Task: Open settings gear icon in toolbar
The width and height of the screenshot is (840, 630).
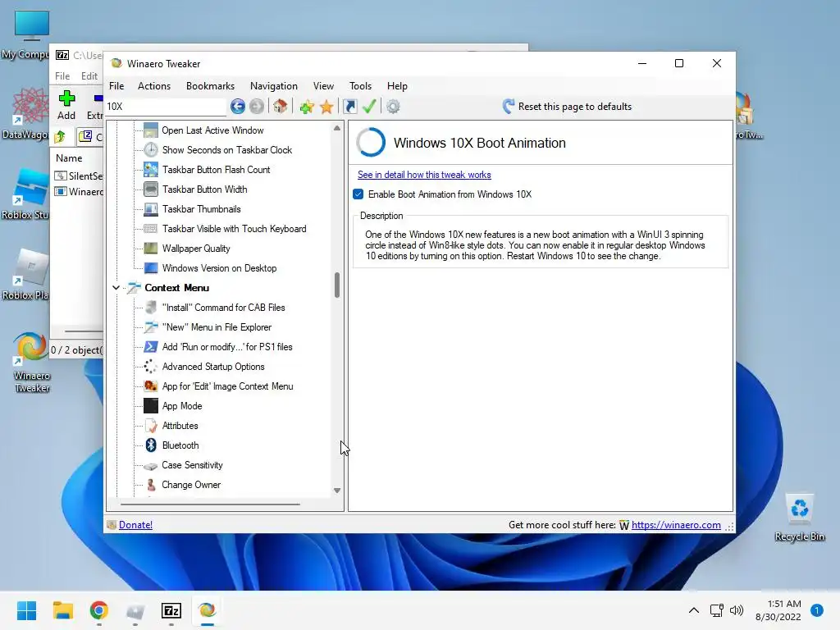Action: (393, 107)
